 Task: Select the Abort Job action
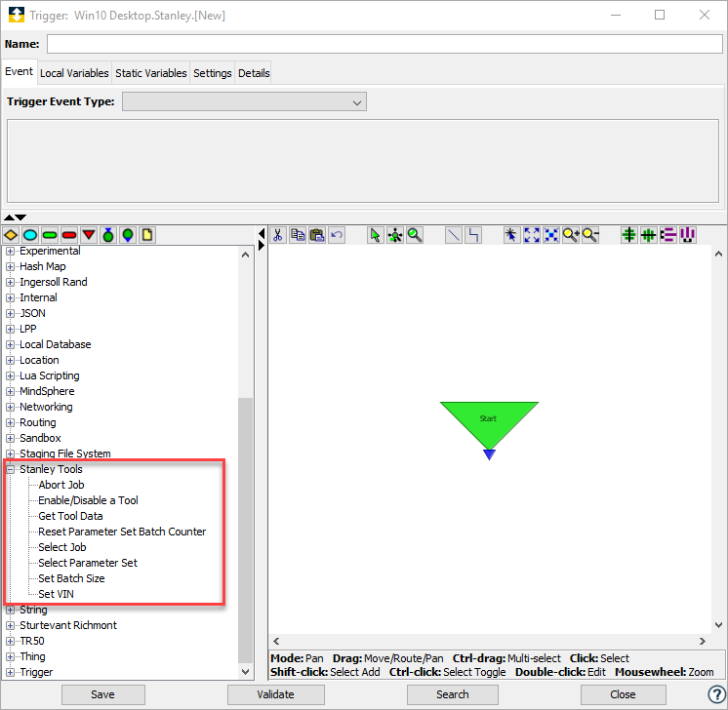[61, 485]
